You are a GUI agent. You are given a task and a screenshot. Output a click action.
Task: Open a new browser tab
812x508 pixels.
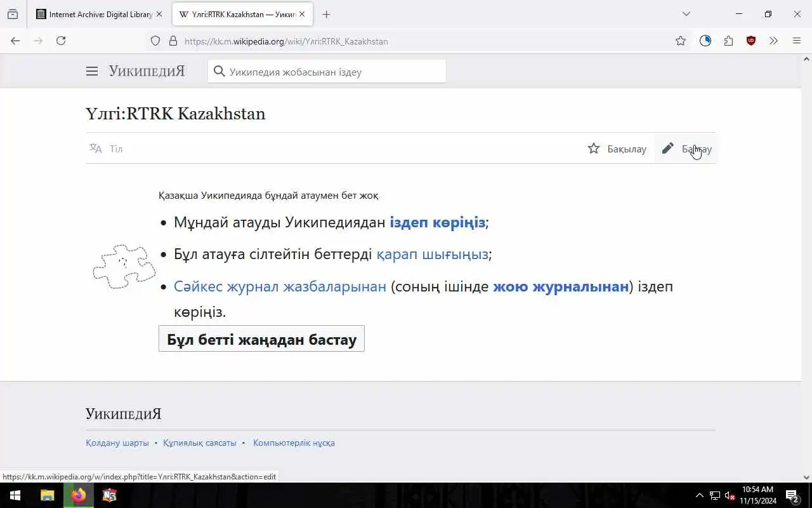coord(326,14)
